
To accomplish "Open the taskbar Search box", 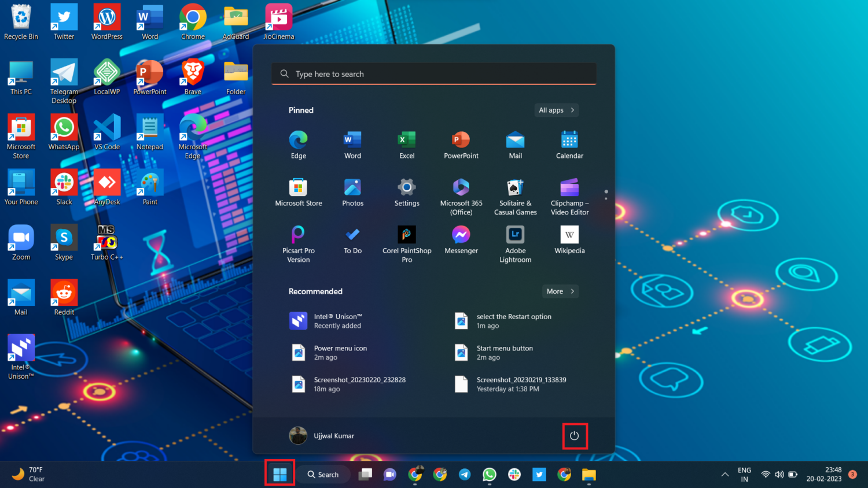I will [x=325, y=475].
